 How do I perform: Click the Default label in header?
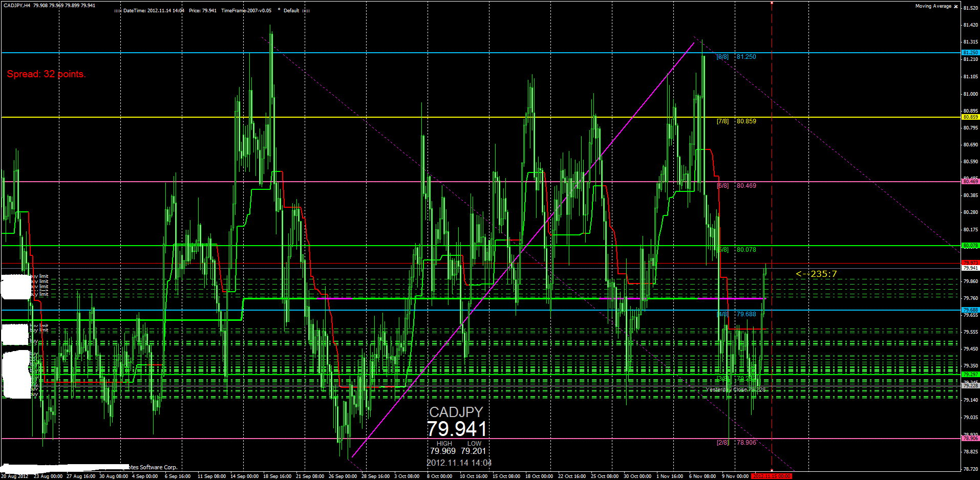(291, 10)
